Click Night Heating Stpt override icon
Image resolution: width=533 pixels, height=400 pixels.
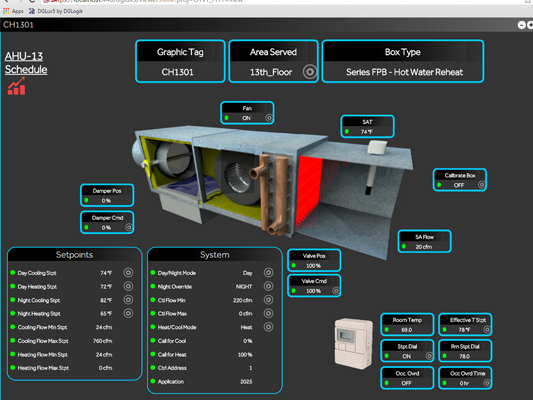tap(128, 313)
